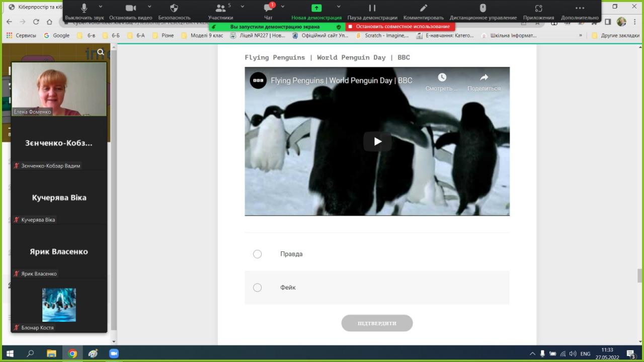
Task: Expand video options arrow next to camera
Action: pyautogui.click(x=150, y=7)
